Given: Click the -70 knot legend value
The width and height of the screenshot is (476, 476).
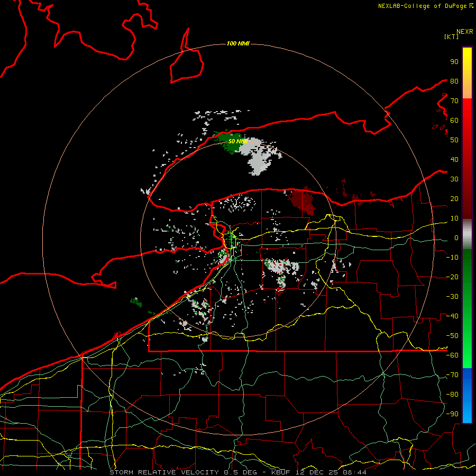Looking at the screenshot, I should 452,375.
